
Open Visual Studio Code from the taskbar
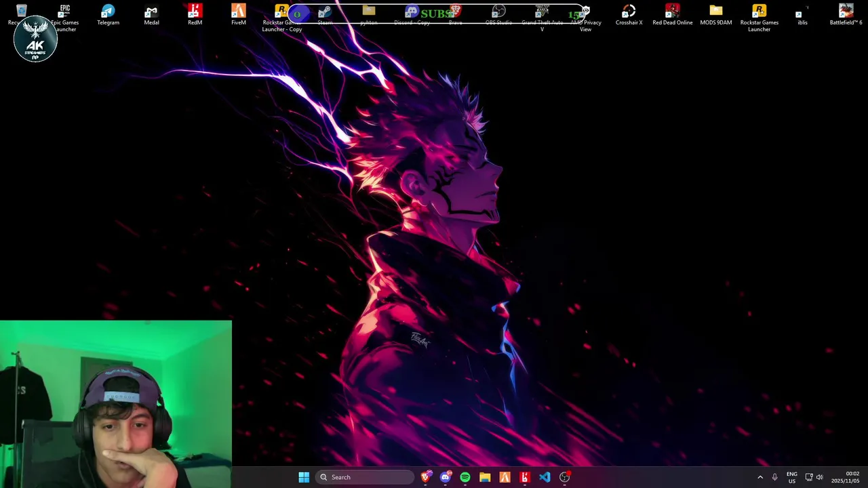[545, 477]
